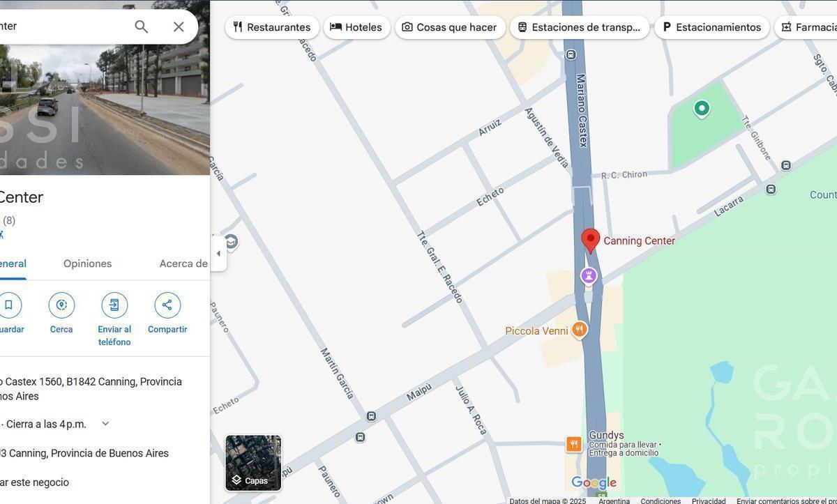Screen dimensions: 837x504
Task: Click bus stop icon on Lacarra street
Action: (x=771, y=189)
